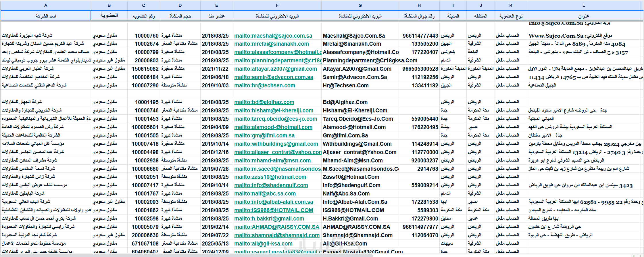644x257 pixels.
Task: Open the mailto:ali@gll-ksa.com link
Action: pyautogui.click(x=263, y=243)
